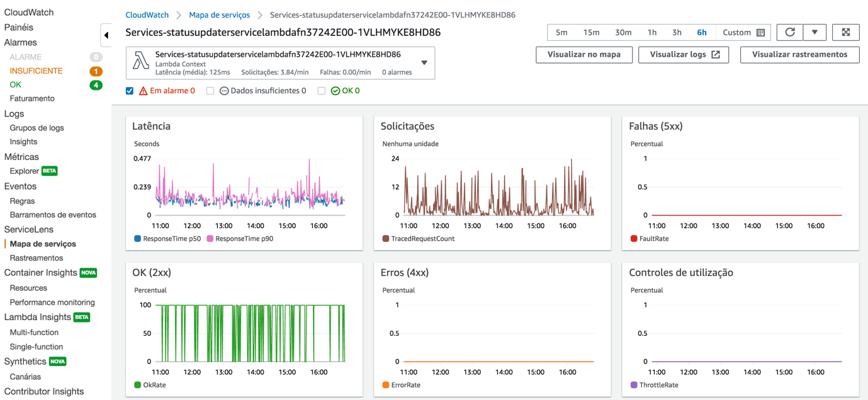Select the 5m time range
Viewport: 868px width, 400px height.
coord(561,32)
